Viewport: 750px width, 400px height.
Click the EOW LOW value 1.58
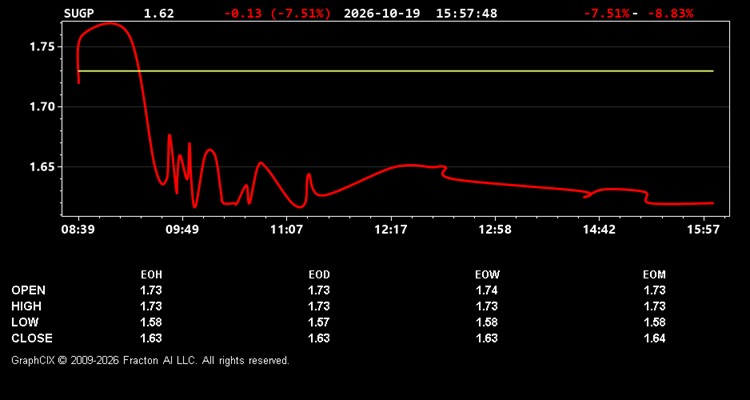click(x=487, y=322)
